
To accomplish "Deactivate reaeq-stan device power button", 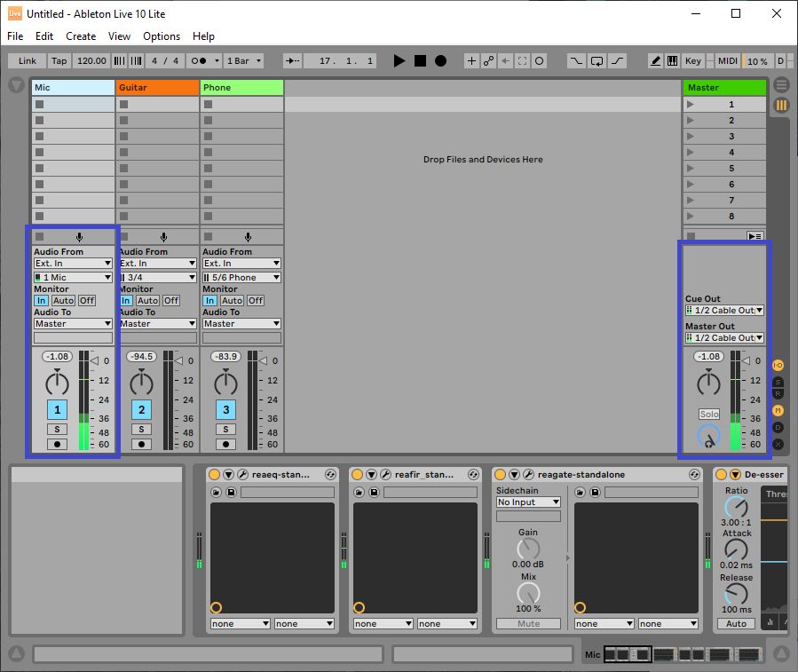I will point(214,475).
